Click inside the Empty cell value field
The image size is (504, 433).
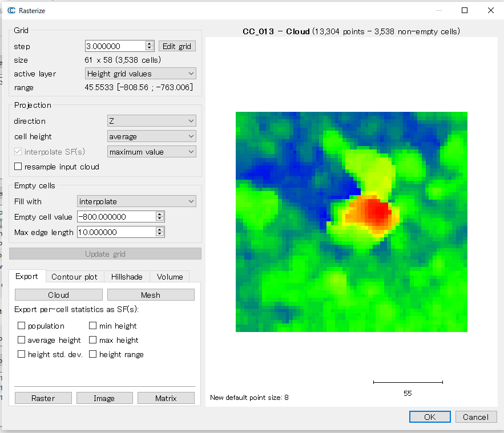tap(116, 217)
